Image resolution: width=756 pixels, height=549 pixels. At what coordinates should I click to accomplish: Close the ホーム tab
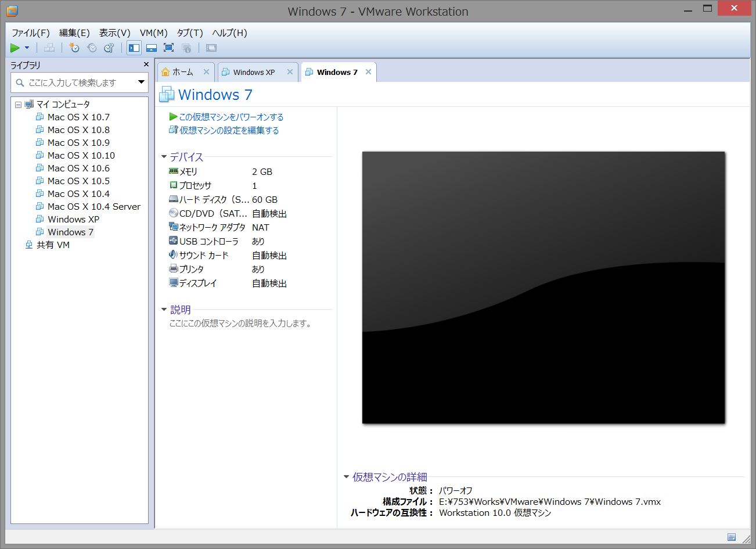coord(206,72)
